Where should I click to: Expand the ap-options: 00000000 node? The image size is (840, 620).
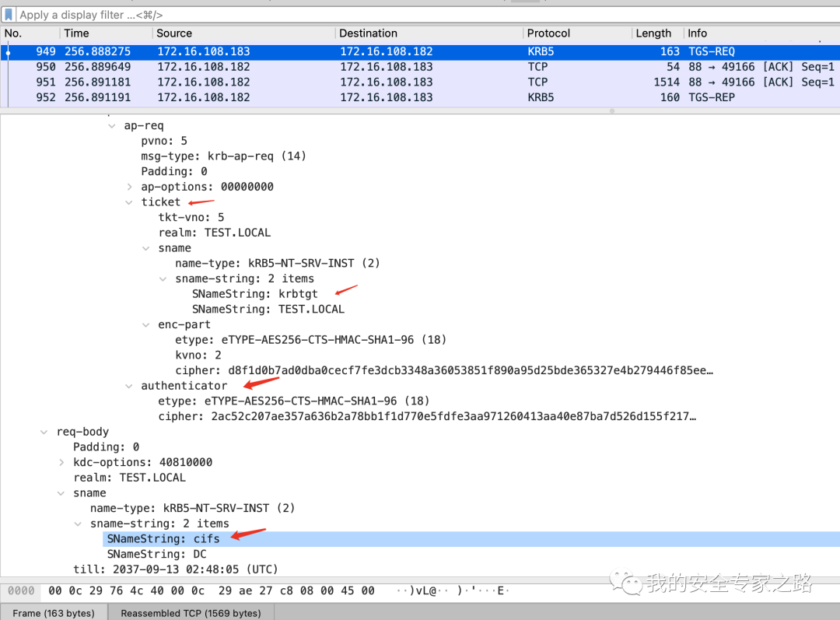pos(129,187)
